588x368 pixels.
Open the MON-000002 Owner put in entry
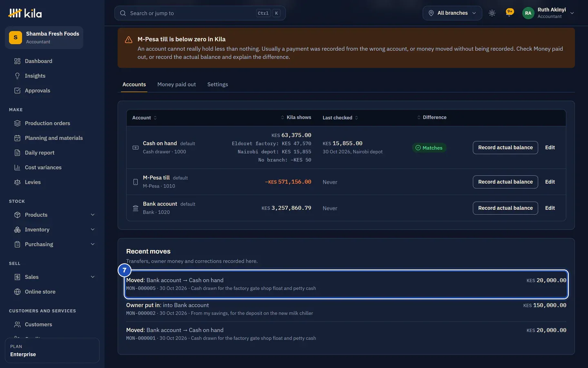(346, 309)
